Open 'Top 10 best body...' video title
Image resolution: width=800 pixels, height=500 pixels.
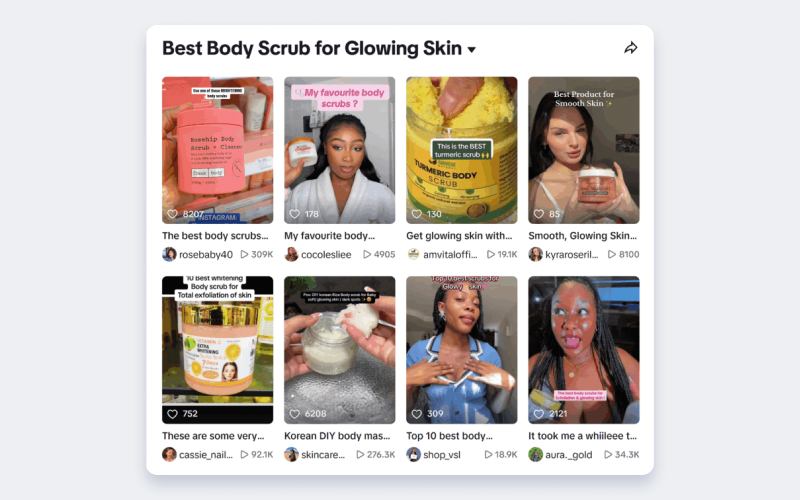click(x=449, y=436)
